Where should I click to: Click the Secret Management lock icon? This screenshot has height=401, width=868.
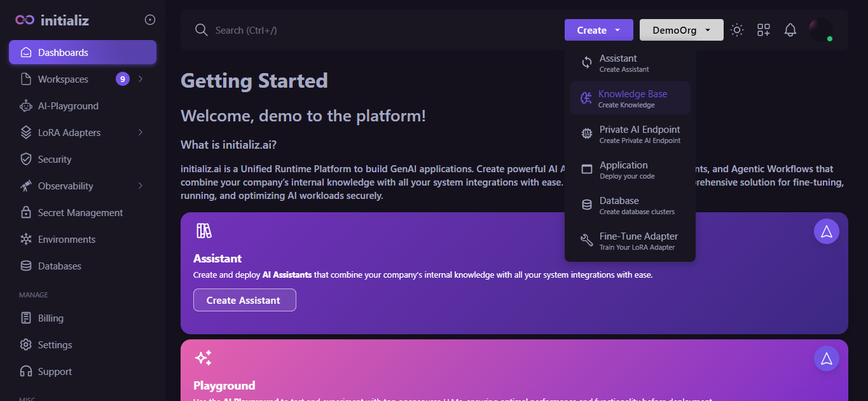pos(26,212)
